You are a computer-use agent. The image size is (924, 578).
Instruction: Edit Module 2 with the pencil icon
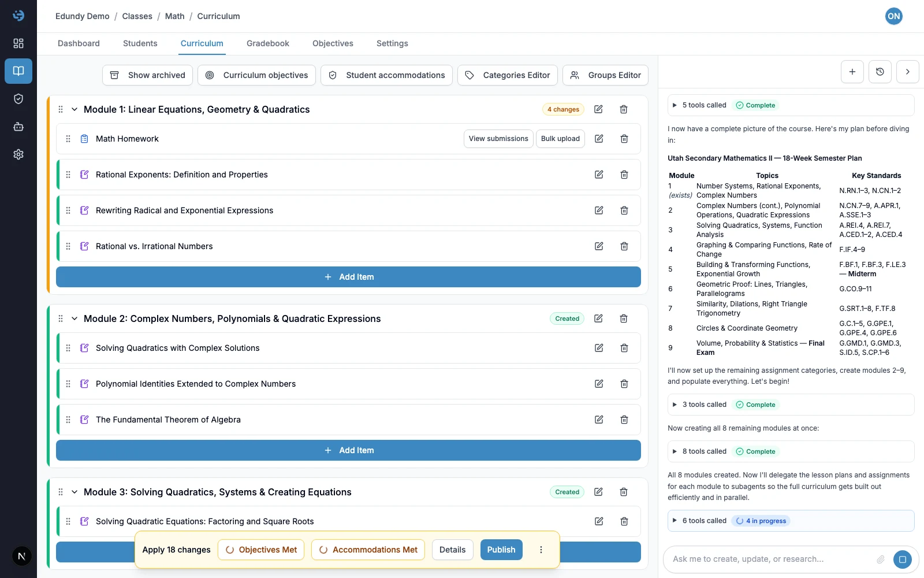click(598, 318)
